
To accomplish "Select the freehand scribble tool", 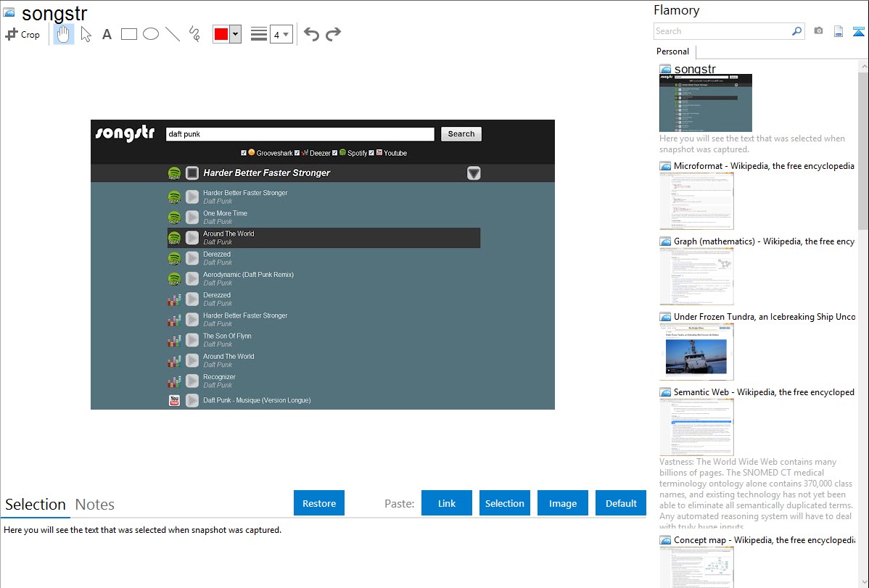I will (194, 34).
